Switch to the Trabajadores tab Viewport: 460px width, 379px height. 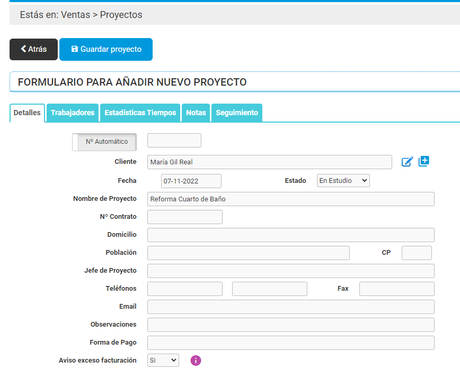[x=73, y=113]
